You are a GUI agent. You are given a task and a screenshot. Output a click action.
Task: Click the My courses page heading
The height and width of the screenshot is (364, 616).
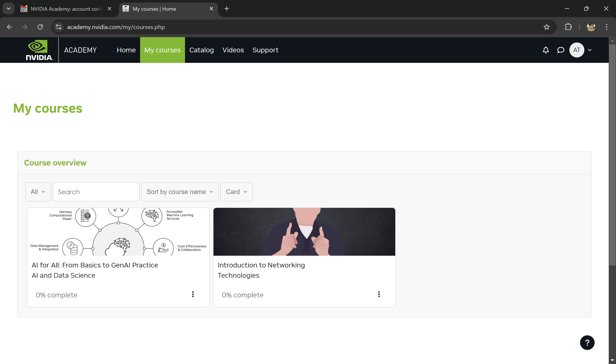pos(48,109)
